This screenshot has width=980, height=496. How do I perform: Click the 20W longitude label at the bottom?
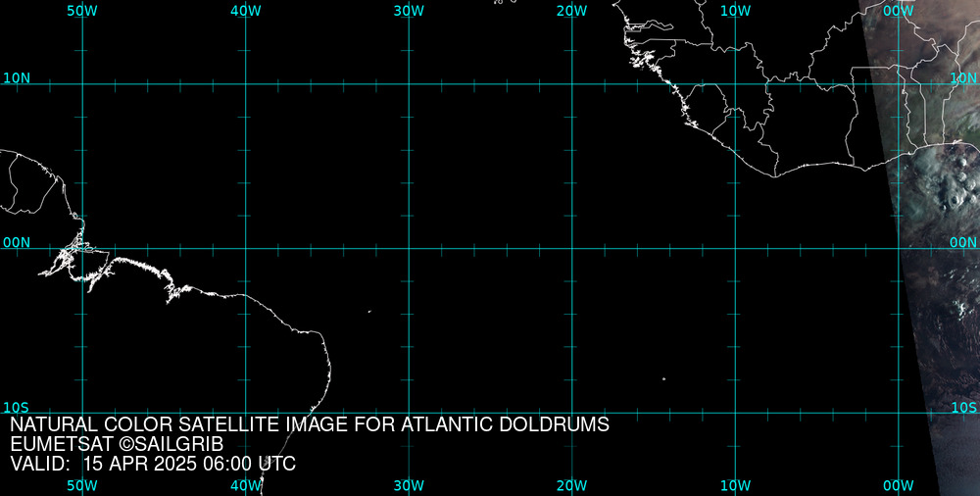coord(572,486)
